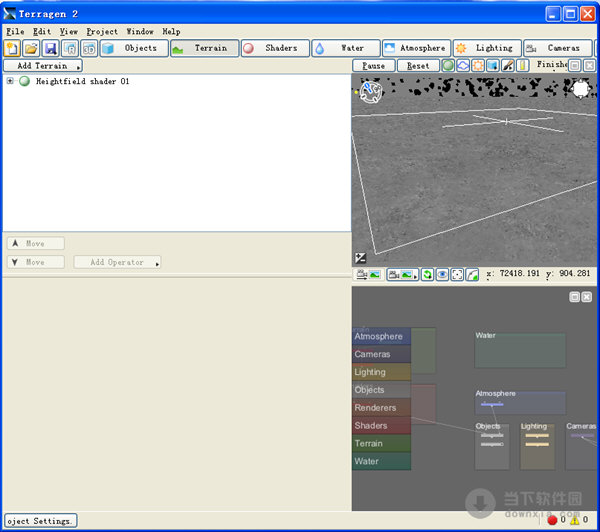Screen dimensions: 600x532
Task: Click the crop region frame icon
Action: pos(457,274)
